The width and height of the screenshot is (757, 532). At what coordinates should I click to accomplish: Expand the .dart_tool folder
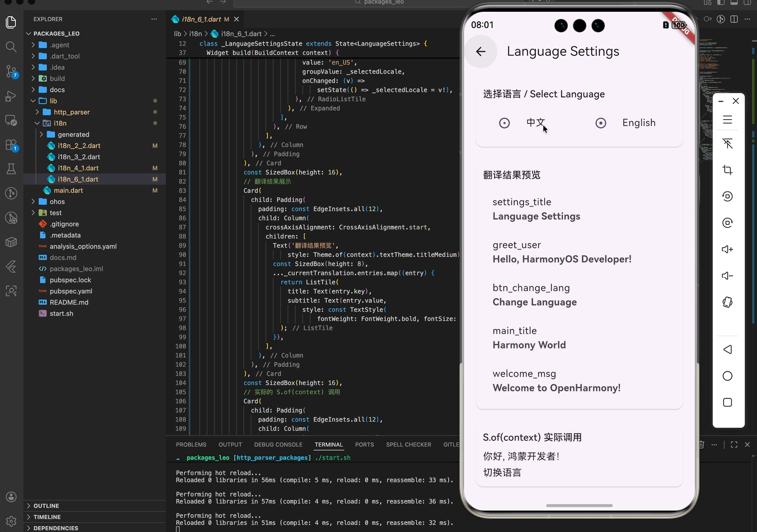(95, 56)
